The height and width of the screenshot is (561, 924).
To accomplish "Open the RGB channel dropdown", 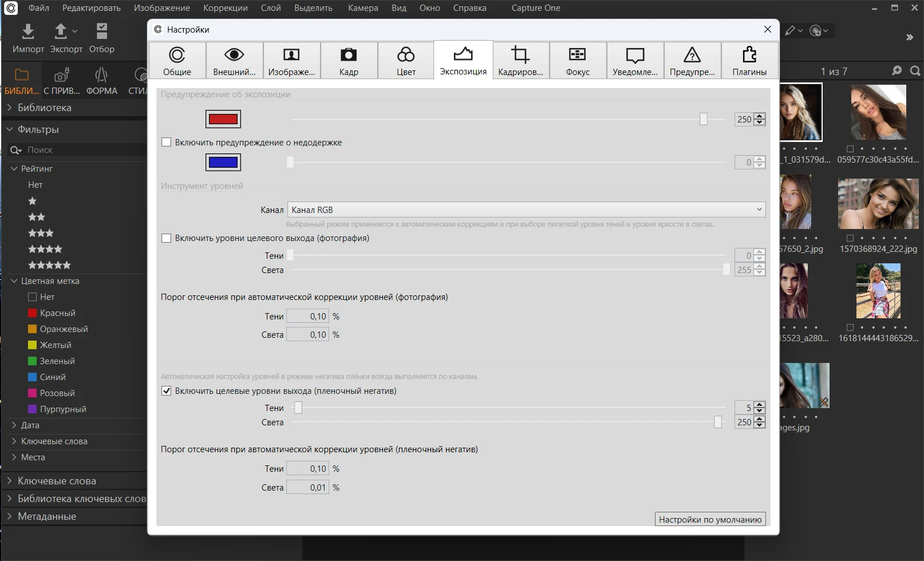I will tap(526, 210).
